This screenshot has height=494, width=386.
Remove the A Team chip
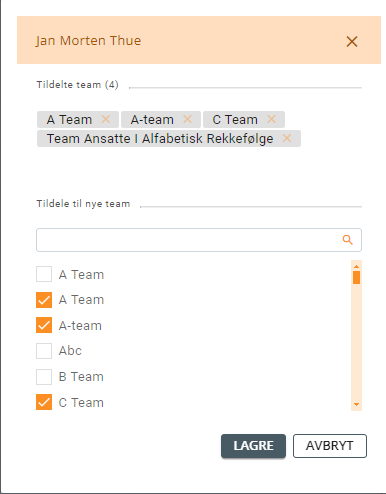point(106,119)
